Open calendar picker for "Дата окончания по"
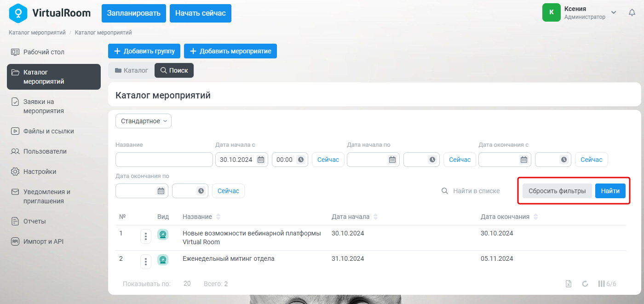The height and width of the screenshot is (304, 644). pyautogui.click(x=161, y=191)
